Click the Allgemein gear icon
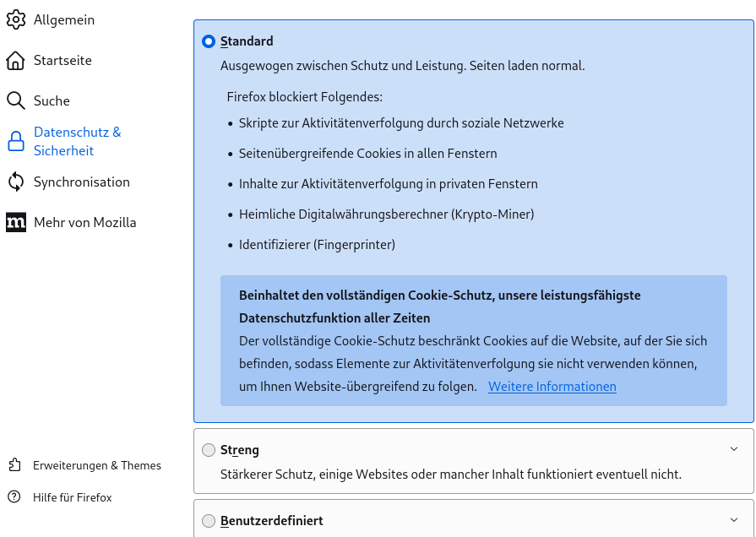 [15, 19]
